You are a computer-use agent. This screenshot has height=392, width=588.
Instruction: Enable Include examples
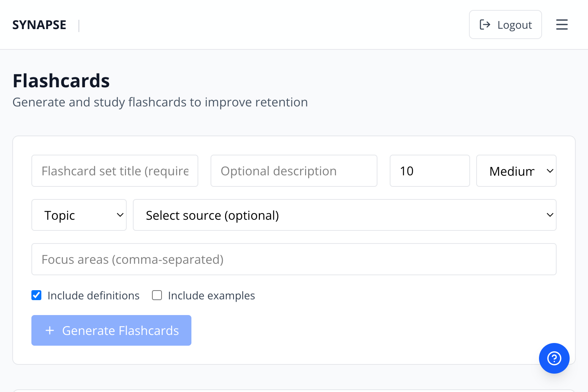[157, 295]
